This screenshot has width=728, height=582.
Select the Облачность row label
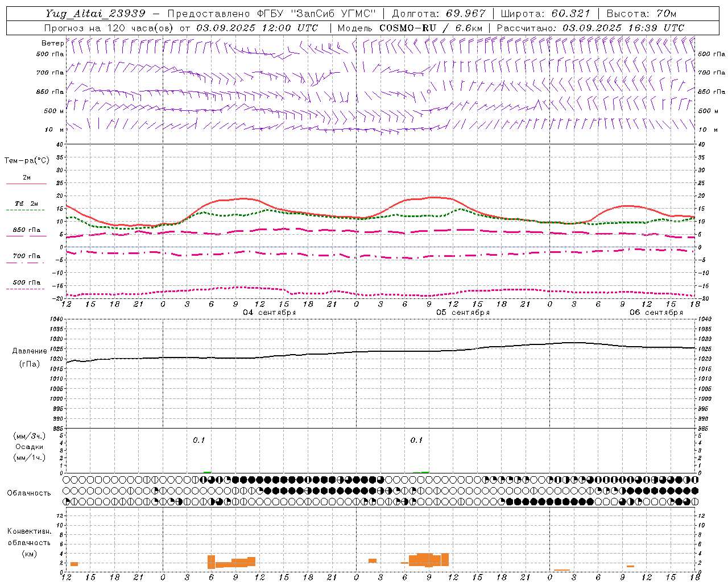(29, 493)
